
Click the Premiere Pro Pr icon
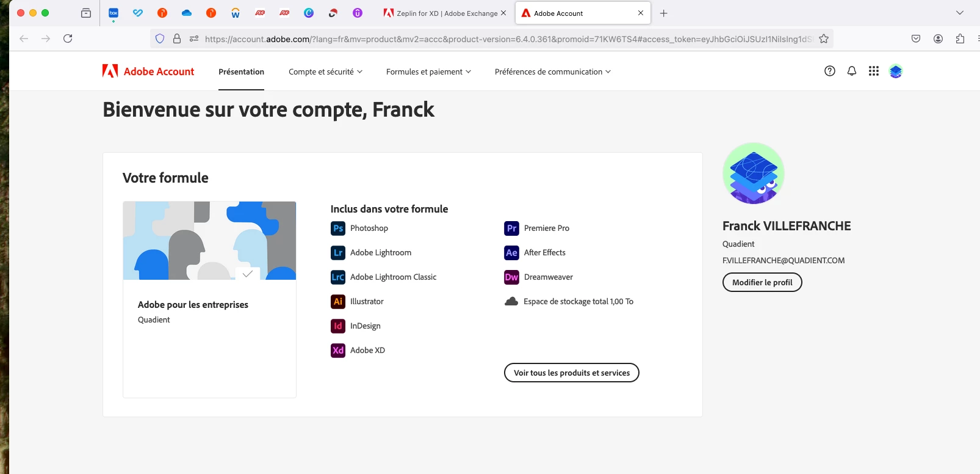click(512, 228)
